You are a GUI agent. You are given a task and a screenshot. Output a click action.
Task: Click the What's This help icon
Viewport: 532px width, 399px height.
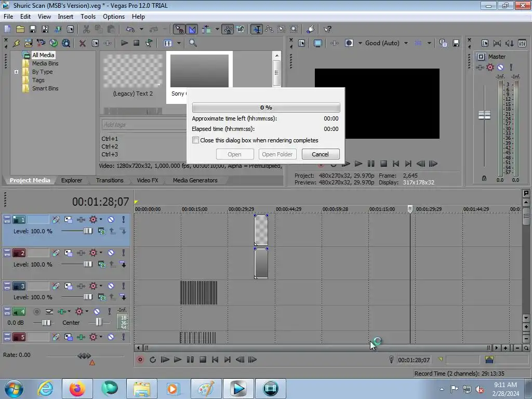[x=327, y=29]
